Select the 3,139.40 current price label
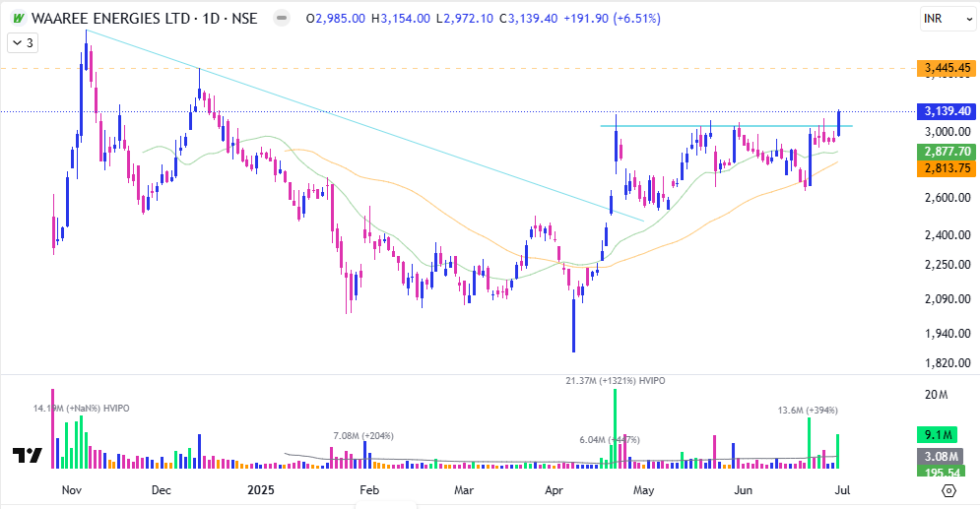 (947, 111)
